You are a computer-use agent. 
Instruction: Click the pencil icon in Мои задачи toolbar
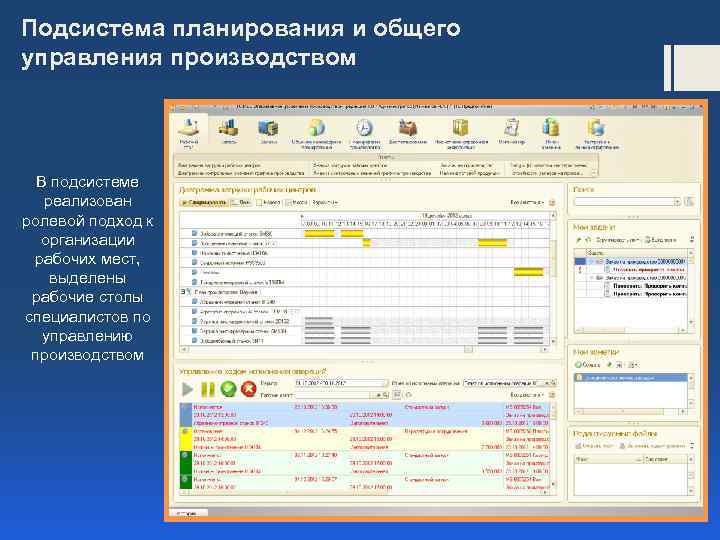point(579,240)
